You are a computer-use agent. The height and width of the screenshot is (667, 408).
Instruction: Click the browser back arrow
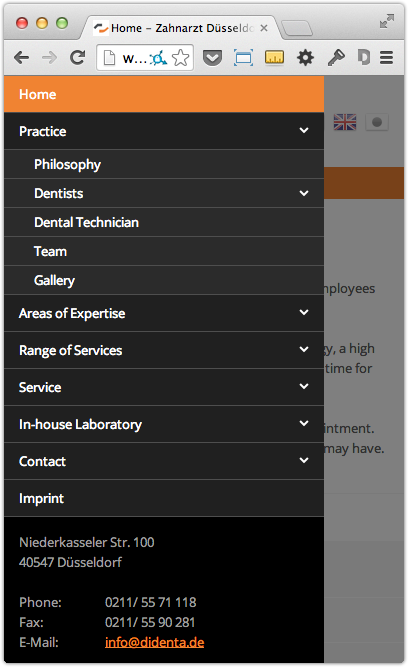click(21, 57)
